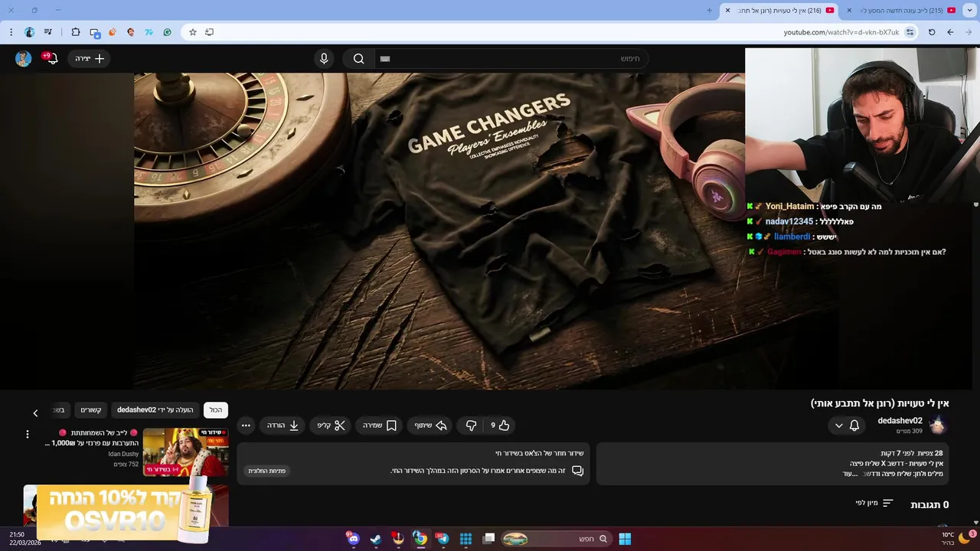Select the active (216) YouTube tab
This screenshot has width=980, height=551.
[781, 10]
